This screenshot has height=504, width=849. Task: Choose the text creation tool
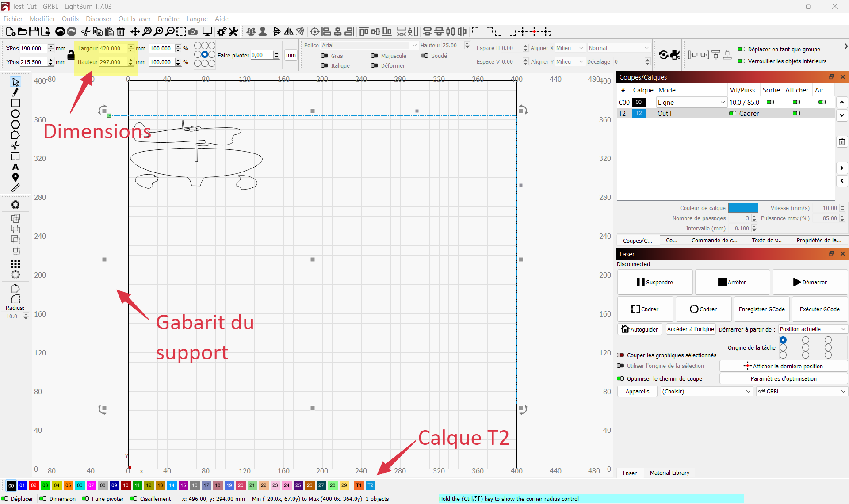pyautogui.click(x=15, y=167)
